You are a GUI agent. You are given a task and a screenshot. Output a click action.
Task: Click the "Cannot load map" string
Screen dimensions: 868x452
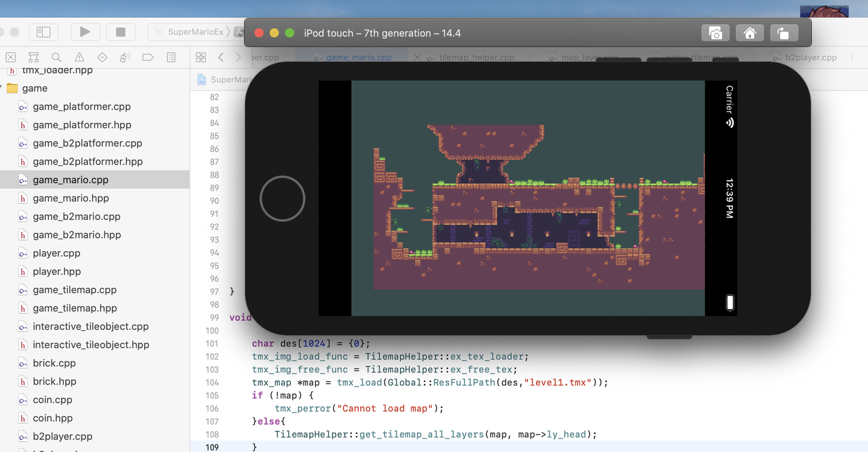[x=385, y=409]
